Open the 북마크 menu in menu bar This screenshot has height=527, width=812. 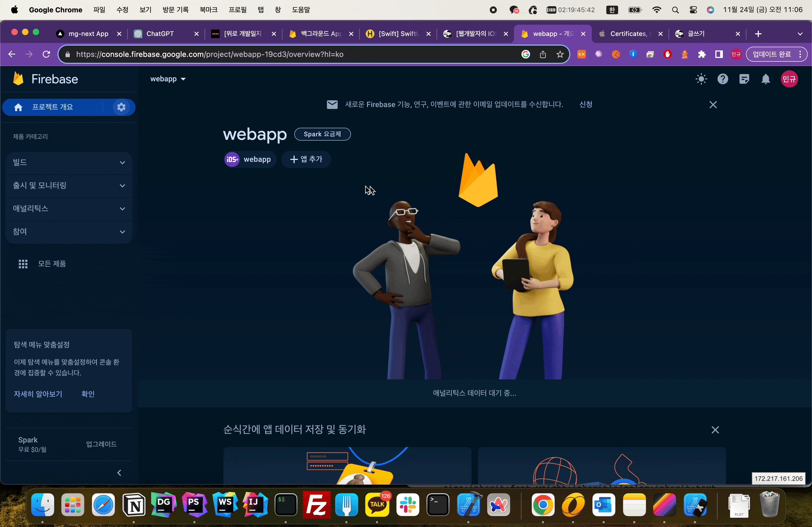click(x=208, y=10)
